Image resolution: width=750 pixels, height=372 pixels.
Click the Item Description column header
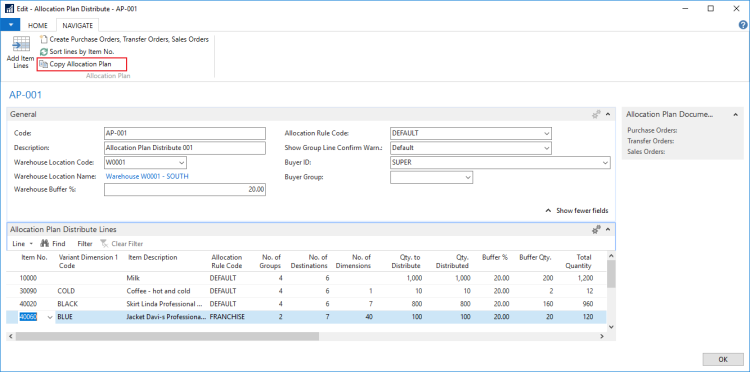click(153, 257)
